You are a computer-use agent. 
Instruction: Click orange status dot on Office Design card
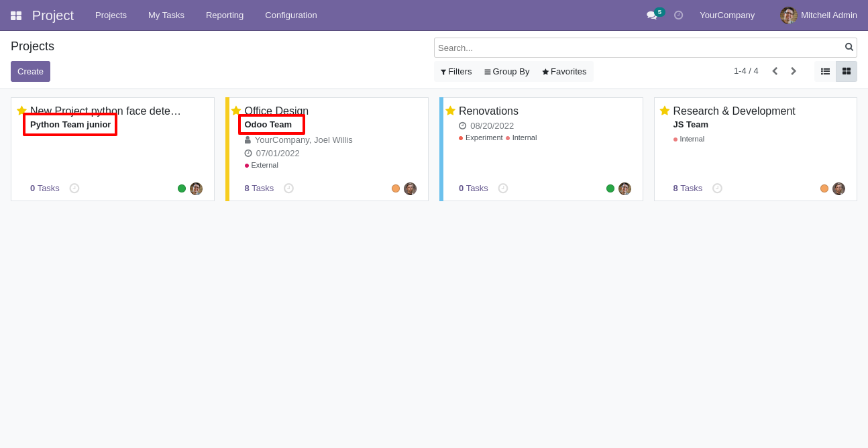[396, 188]
